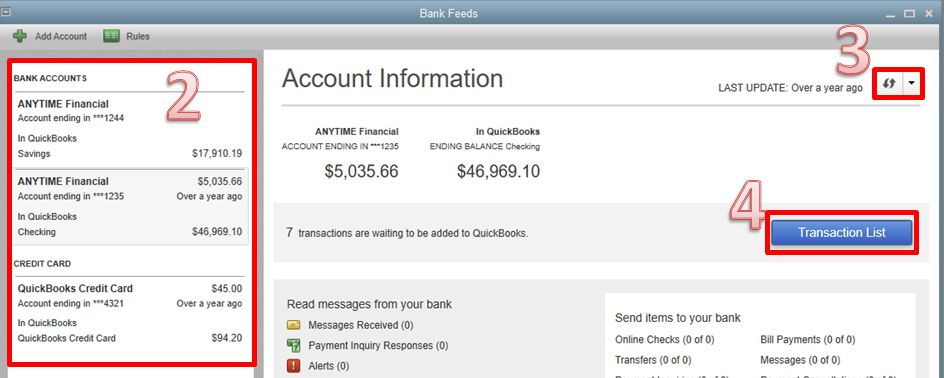Click Bill Payments (0 of 0)

(x=807, y=339)
